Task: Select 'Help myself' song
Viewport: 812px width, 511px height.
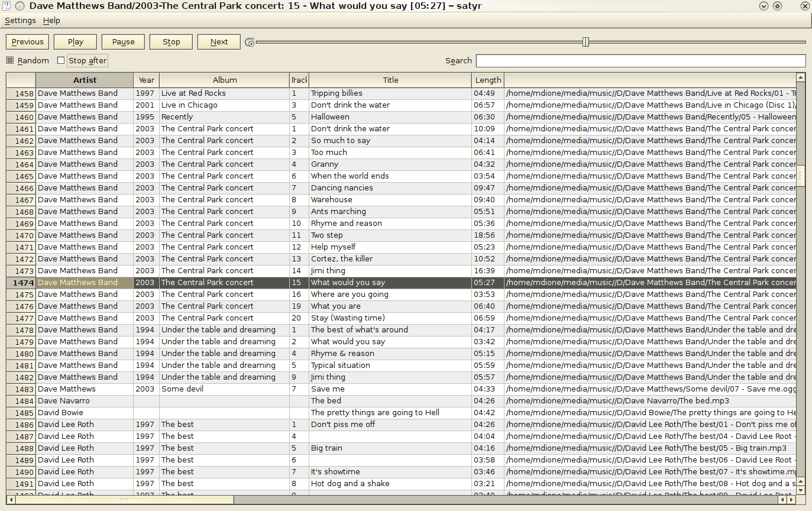Action: (x=334, y=247)
